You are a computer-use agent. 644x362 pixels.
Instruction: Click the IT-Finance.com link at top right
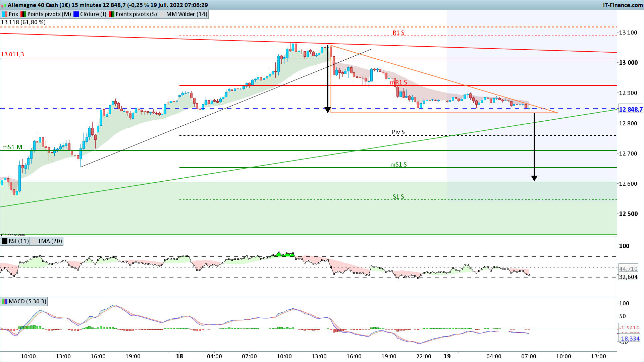pyautogui.click(x=623, y=5)
